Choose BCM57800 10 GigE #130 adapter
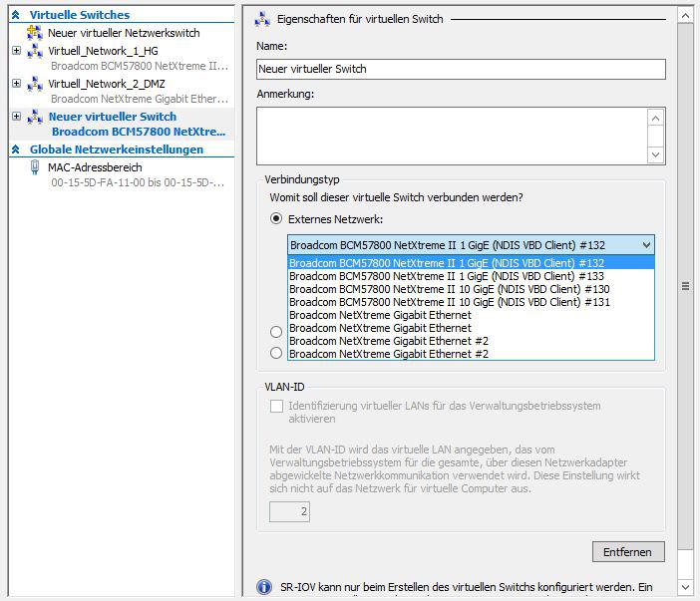 tap(471, 289)
